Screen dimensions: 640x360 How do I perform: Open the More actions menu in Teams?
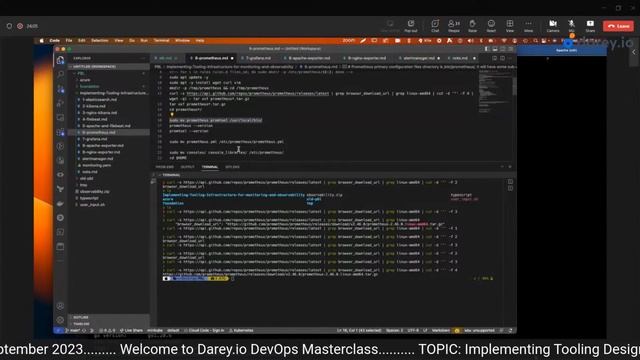528,25
